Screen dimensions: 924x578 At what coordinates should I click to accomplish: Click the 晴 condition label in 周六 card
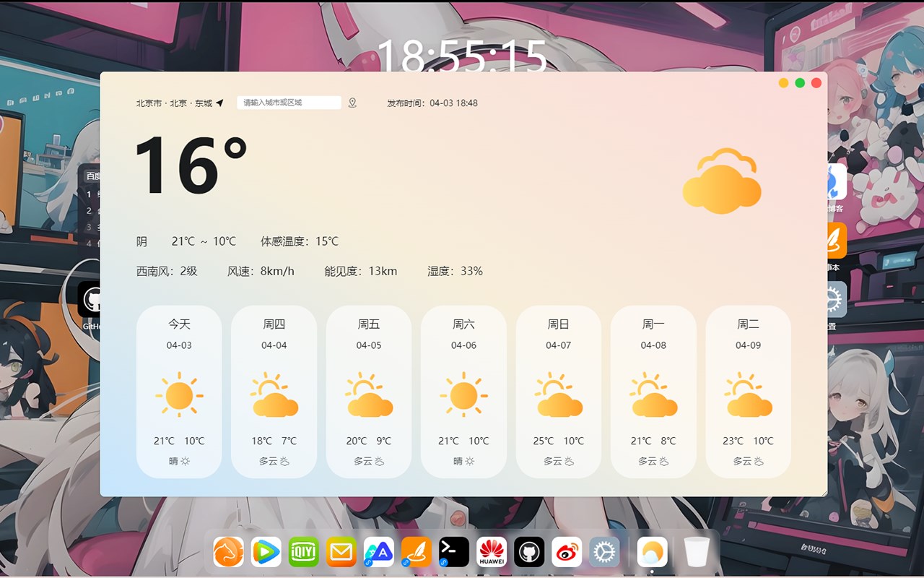(458, 461)
